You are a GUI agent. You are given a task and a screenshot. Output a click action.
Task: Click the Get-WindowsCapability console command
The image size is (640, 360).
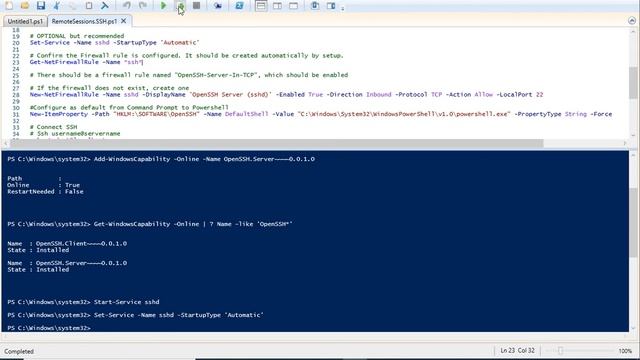pyautogui.click(x=193, y=224)
